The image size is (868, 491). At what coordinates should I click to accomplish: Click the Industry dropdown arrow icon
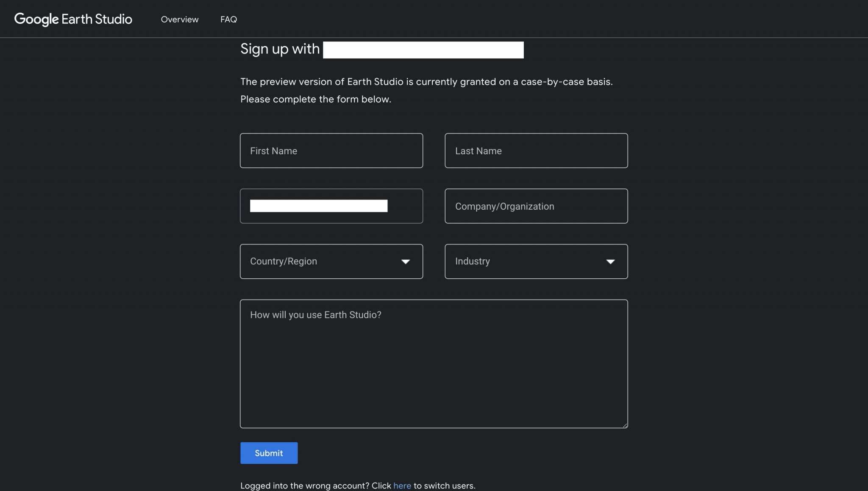click(610, 262)
